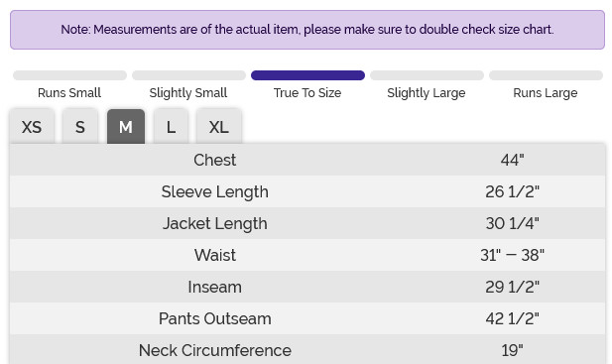Click the Sleeve Length row label
This screenshot has width=612, height=364.
214,192
